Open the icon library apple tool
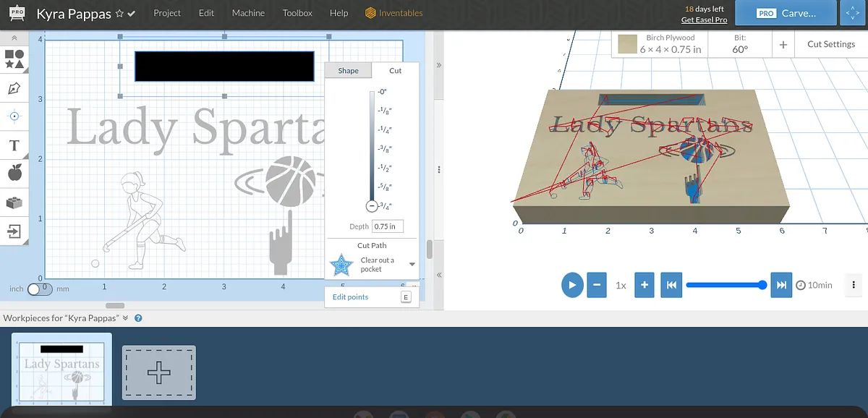This screenshot has height=418, width=868. click(14, 174)
